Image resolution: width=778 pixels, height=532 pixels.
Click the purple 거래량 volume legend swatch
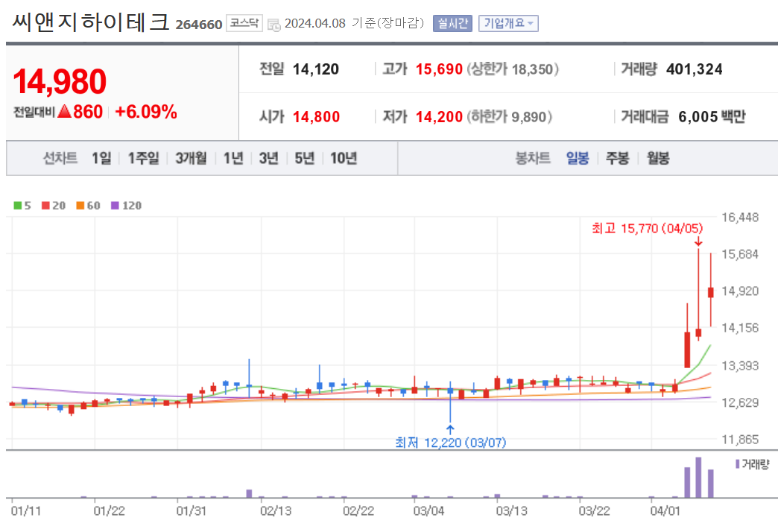737,464
